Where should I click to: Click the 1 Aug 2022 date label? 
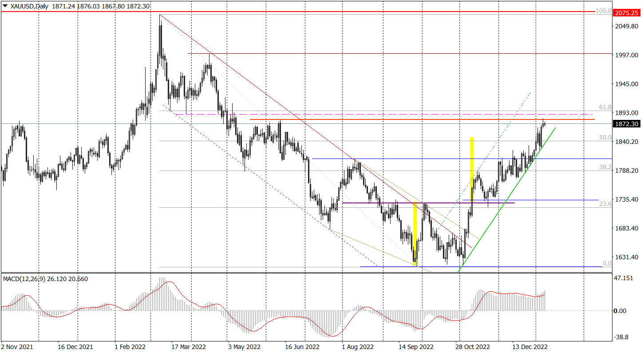pyautogui.click(x=357, y=346)
